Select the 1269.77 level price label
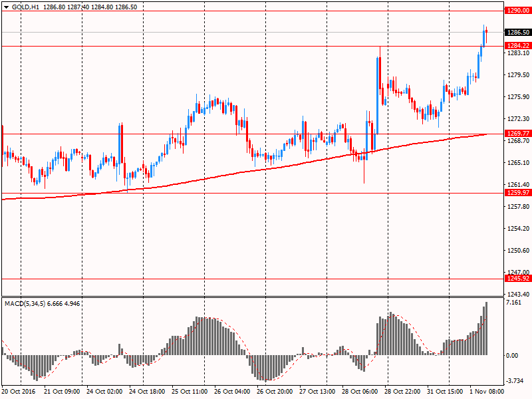The image size is (532, 399). (x=518, y=134)
